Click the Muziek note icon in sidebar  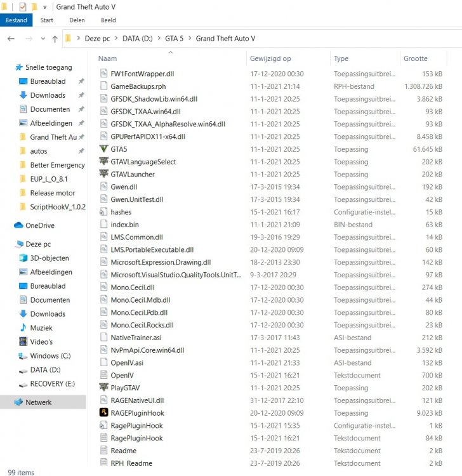click(x=23, y=327)
